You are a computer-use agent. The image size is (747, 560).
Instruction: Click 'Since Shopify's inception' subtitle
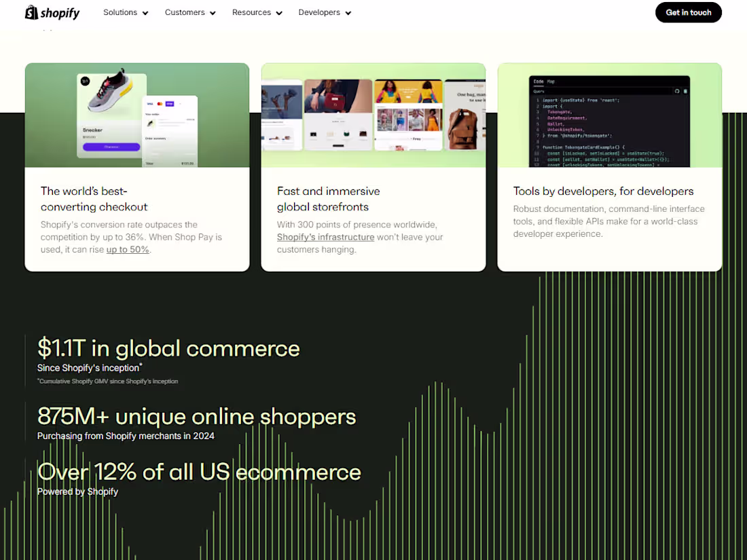[x=90, y=368]
